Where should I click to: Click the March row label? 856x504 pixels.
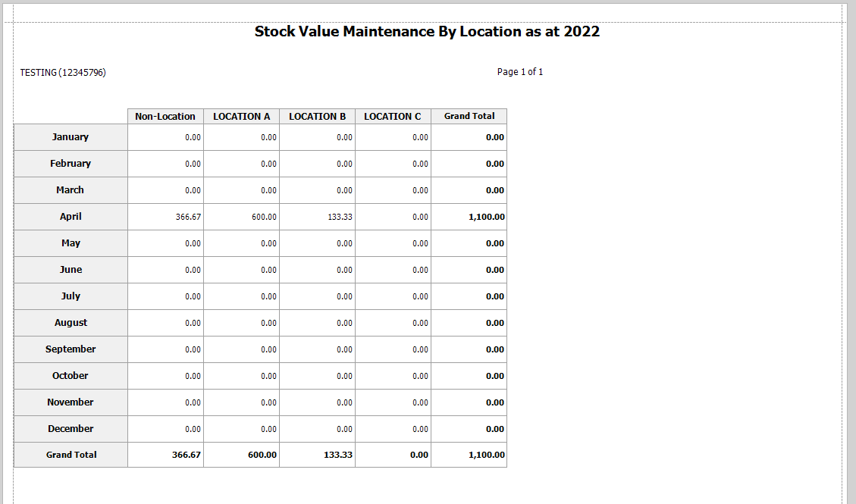pos(71,189)
